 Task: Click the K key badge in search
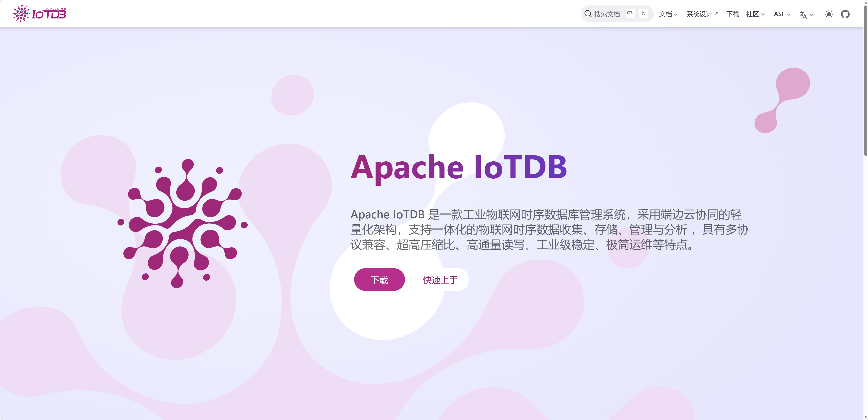click(643, 13)
